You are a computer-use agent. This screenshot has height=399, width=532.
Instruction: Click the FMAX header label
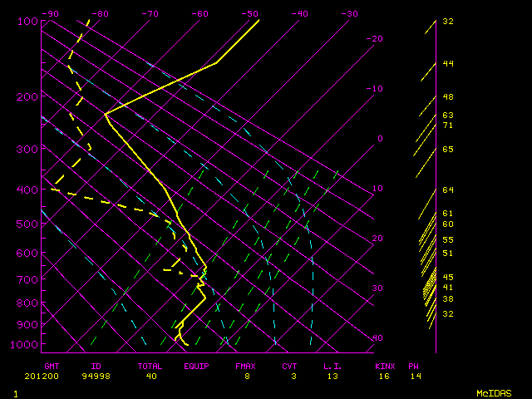coord(245,366)
